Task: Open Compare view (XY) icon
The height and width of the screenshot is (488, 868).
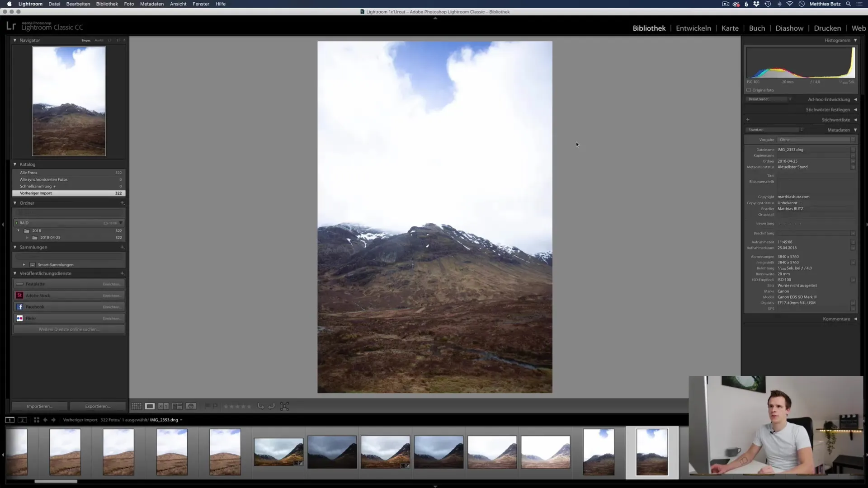Action: (x=163, y=406)
